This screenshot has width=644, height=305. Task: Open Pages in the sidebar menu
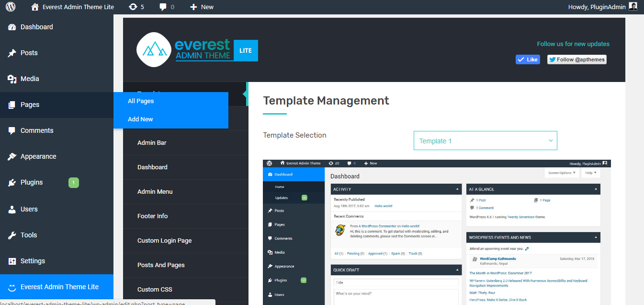click(56, 105)
